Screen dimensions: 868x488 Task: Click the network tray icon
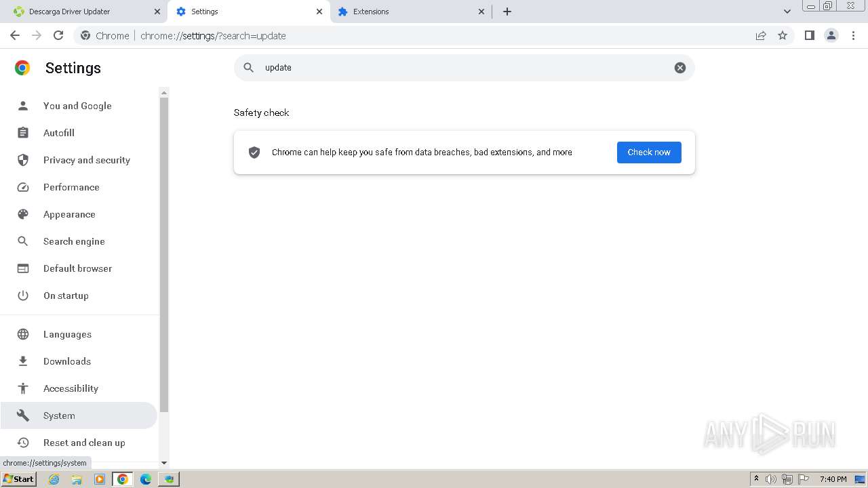787,479
